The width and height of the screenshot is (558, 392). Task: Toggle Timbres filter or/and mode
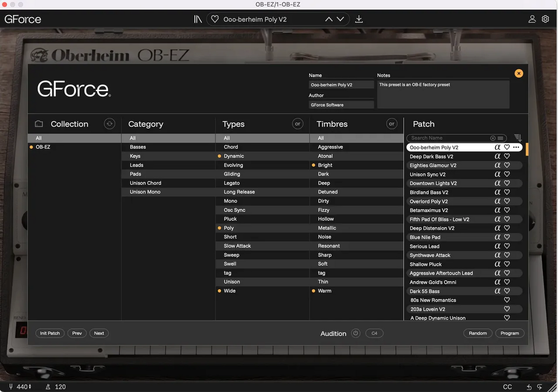(x=392, y=124)
